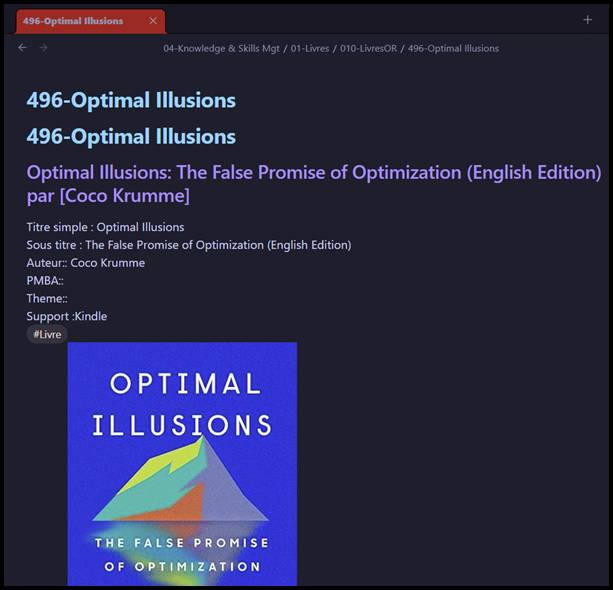Place cursor in the Titre simple line
The image size is (613, 590).
105,227
